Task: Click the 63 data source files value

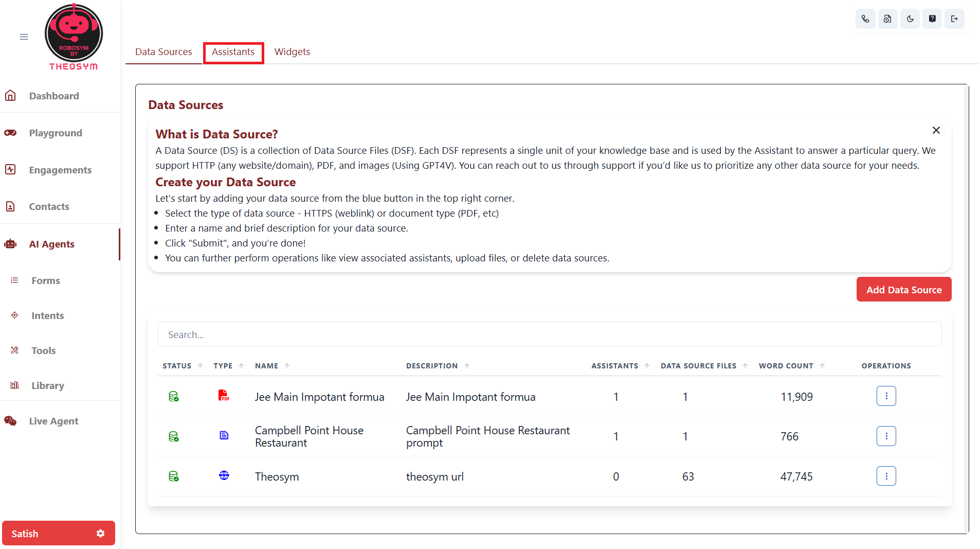Action: pyautogui.click(x=688, y=477)
